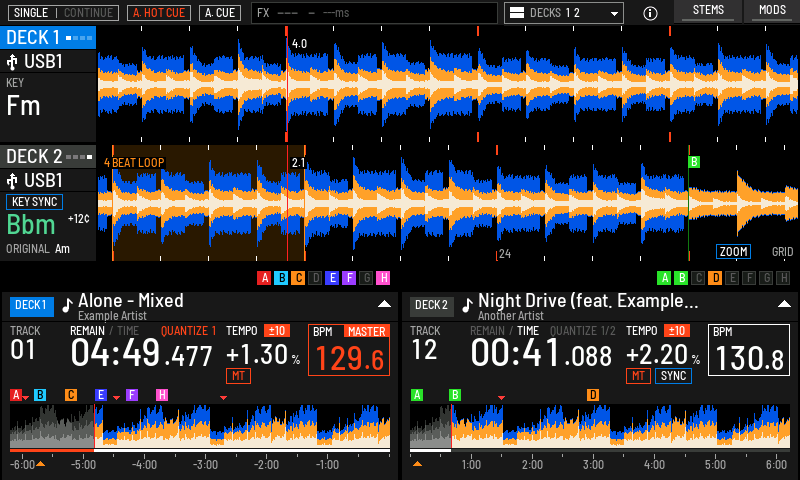Select Deck 2 hot cue D orange pad indicator

715,278
